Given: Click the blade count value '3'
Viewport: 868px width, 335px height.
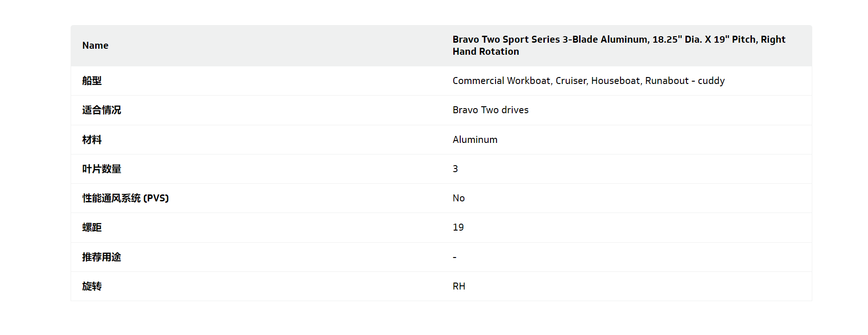Looking at the screenshot, I should (x=456, y=169).
